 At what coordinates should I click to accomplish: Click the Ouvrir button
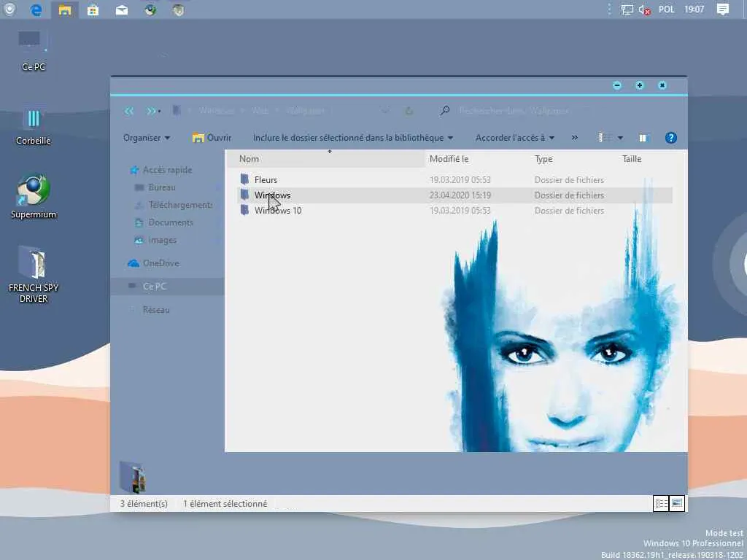point(212,138)
